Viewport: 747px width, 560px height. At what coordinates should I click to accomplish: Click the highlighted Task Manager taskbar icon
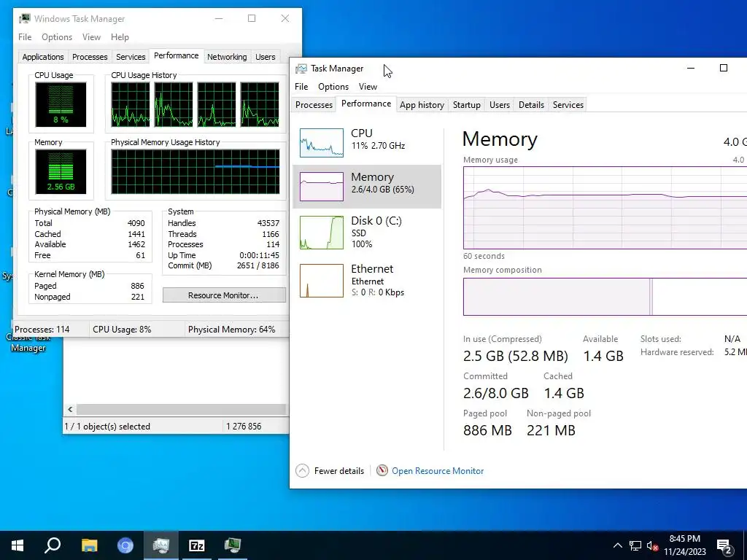coord(161,545)
